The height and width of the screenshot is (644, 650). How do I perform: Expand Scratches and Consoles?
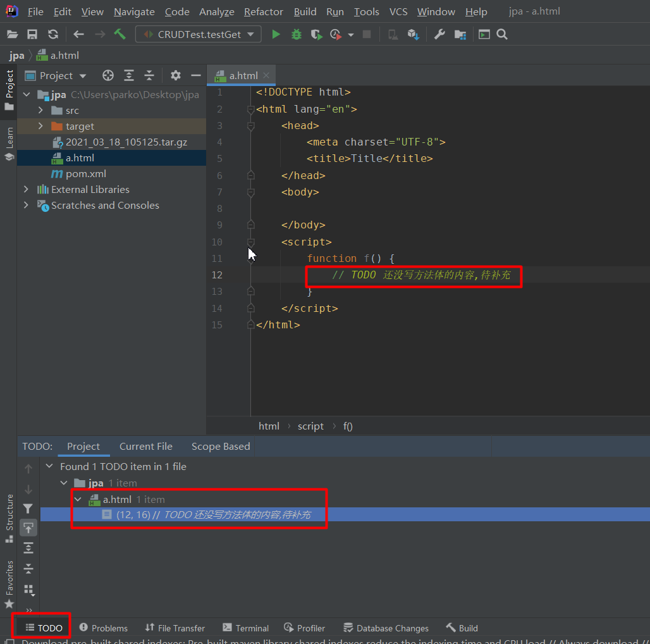click(26, 205)
